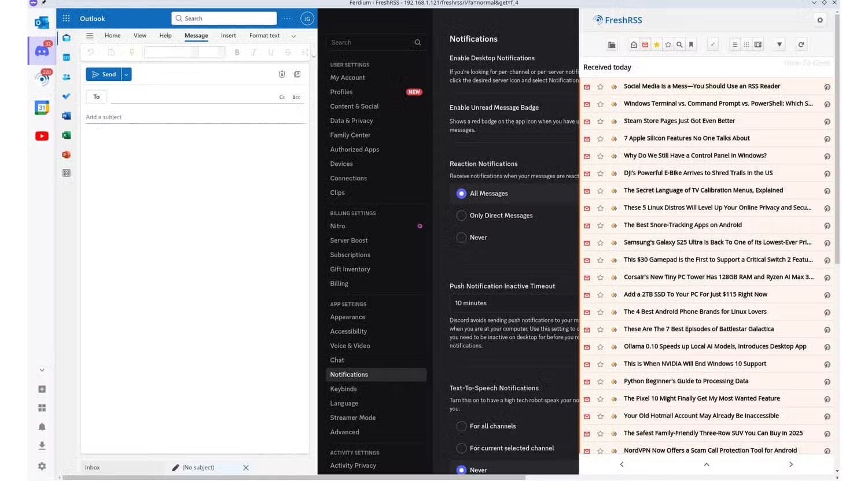The image size is (868, 488).
Task: Open Outlook app launcher waffle icon
Action: 67,19
